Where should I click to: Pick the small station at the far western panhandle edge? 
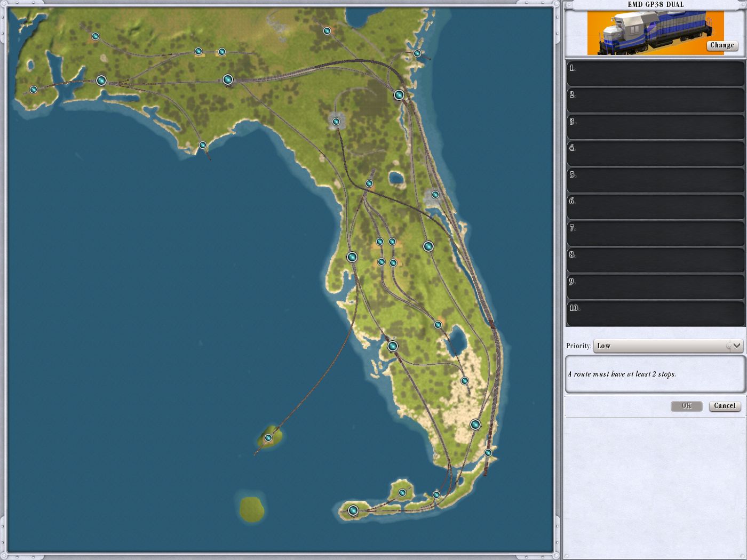coord(33,90)
